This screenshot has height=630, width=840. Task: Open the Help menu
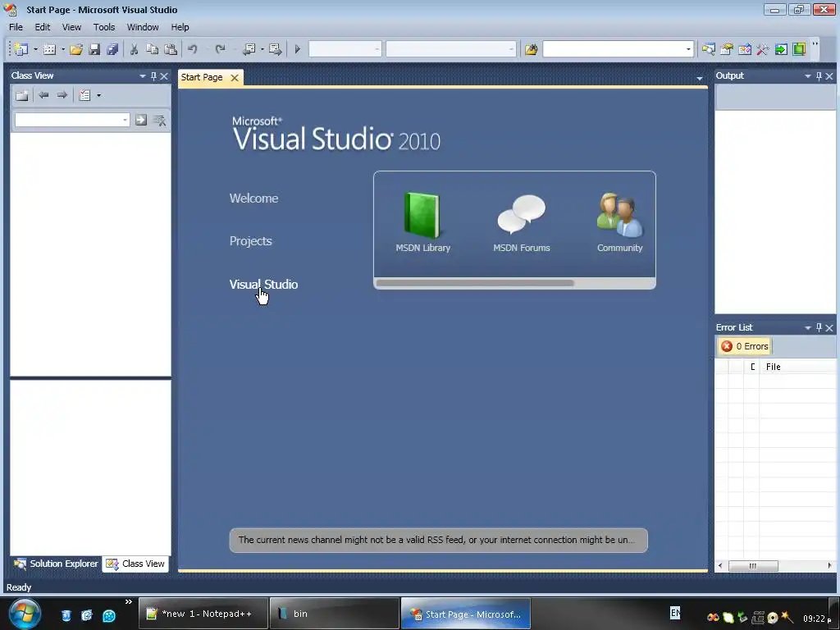pos(180,27)
